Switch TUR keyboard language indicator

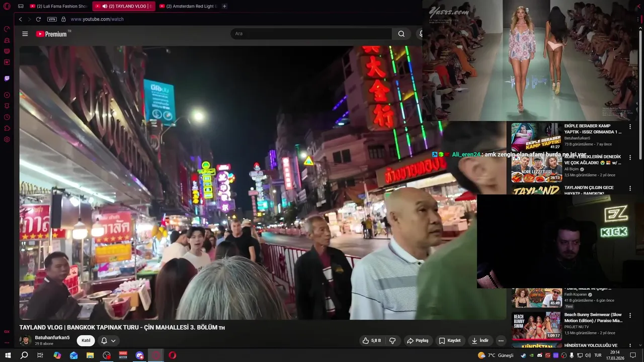[x=598, y=355]
